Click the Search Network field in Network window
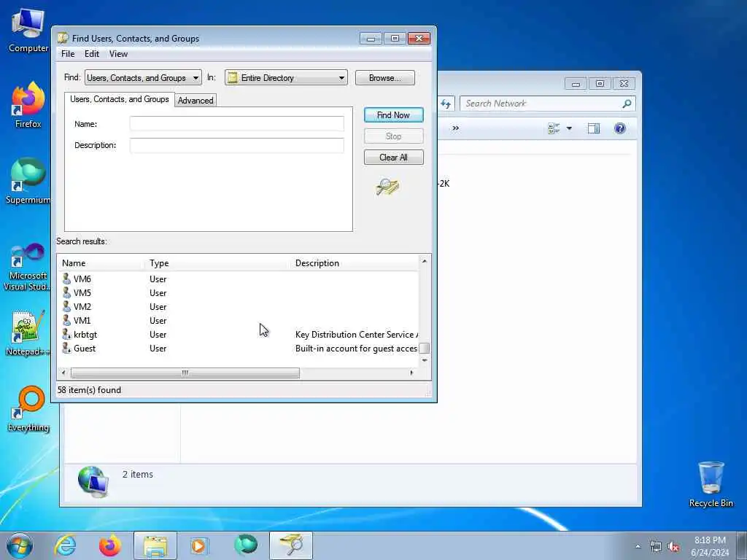Viewport: 747px width, 560px height. point(541,104)
